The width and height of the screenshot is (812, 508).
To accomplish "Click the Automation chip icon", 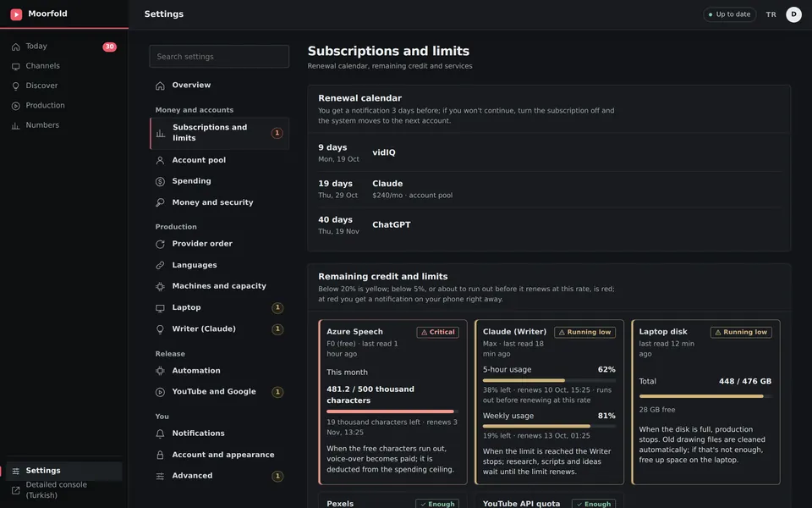I will (160, 371).
